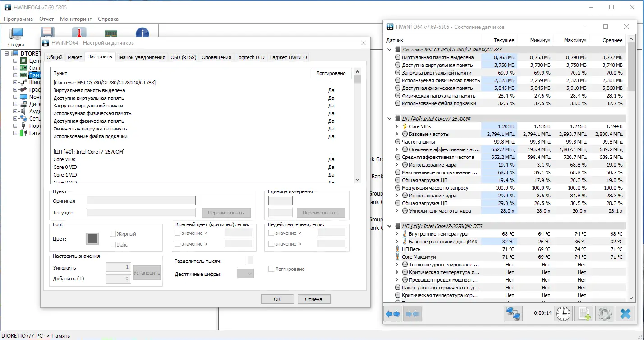Click the gray font color swatch

coord(92,239)
